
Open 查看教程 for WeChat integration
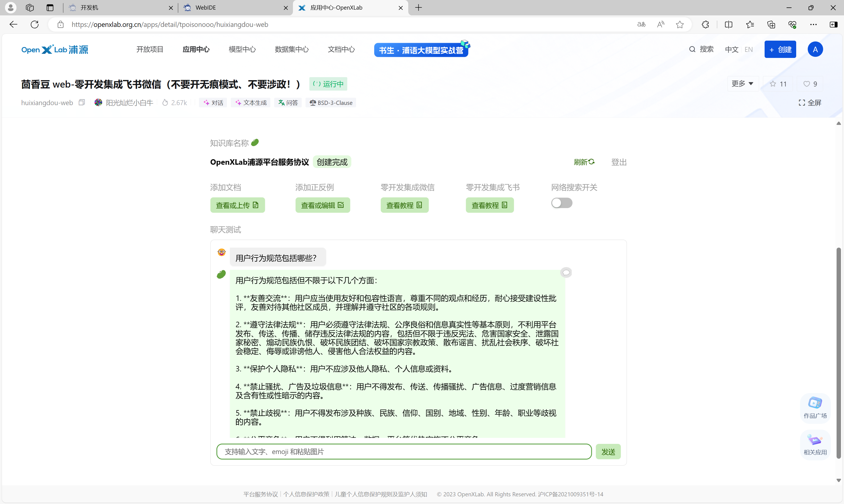pyautogui.click(x=404, y=205)
